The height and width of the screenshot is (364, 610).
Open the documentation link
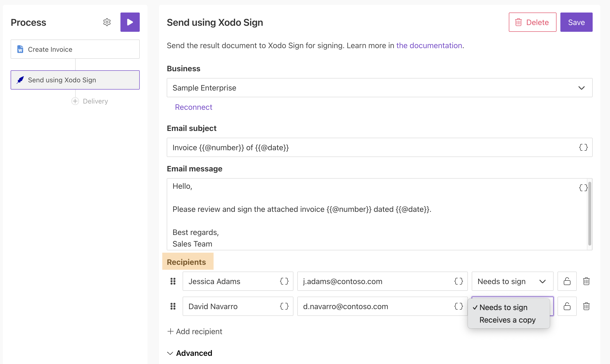coord(429,46)
